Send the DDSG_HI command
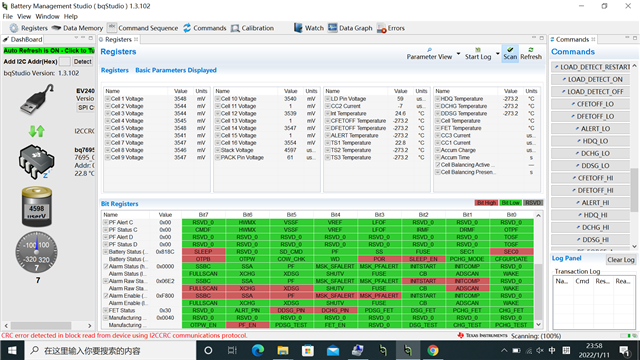This screenshot has height=360, width=640. click(592, 240)
